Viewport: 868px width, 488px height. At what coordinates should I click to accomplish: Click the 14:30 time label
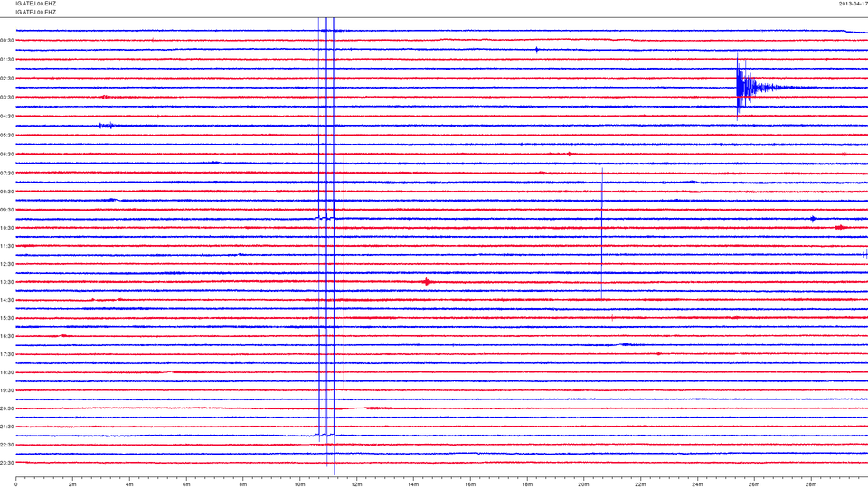tap(7, 300)
